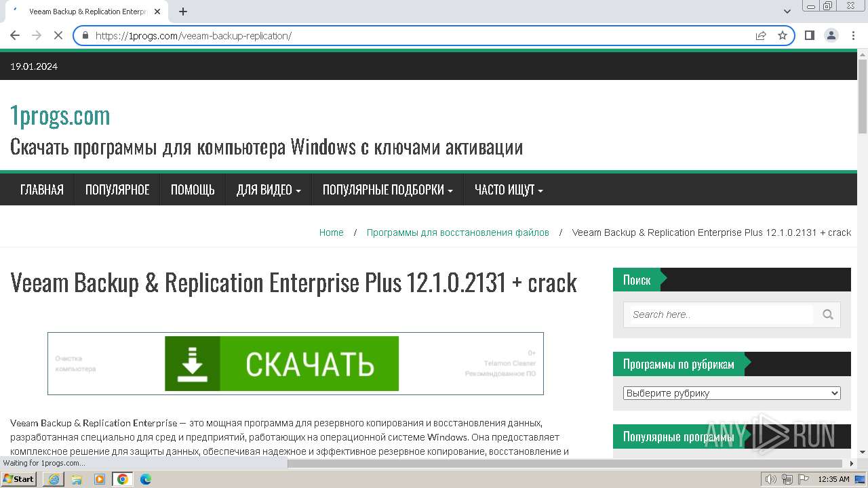Expand the tab search chevron
Screen dimensions: 868x488
[787, 12]
